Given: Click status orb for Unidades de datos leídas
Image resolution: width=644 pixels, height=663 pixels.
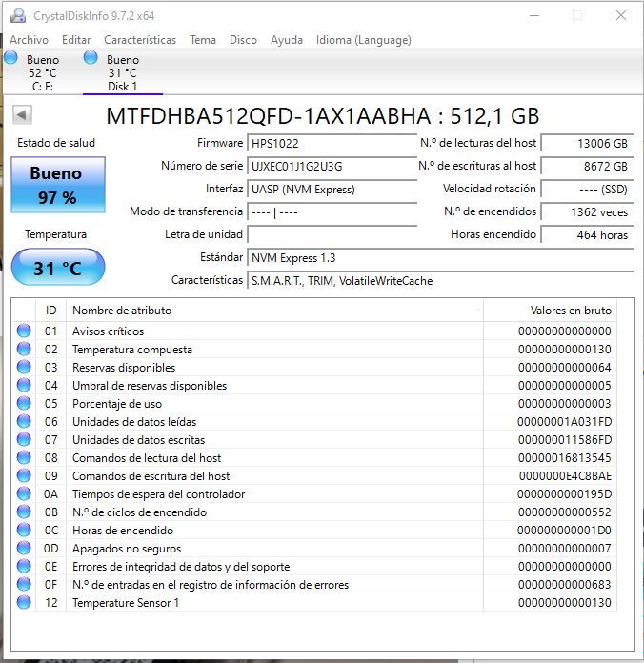Looking at the screenshot, I should [x=24, y=421].
